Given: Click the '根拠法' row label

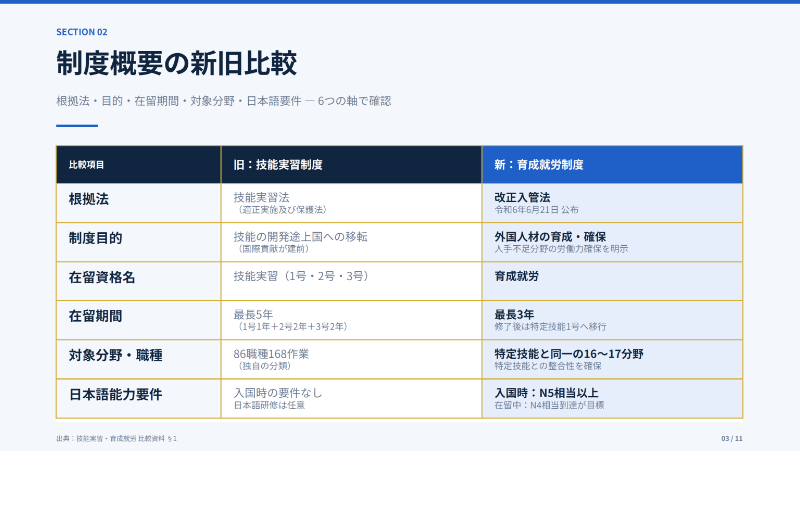Looking at the screenshot, I should point(89,199).
